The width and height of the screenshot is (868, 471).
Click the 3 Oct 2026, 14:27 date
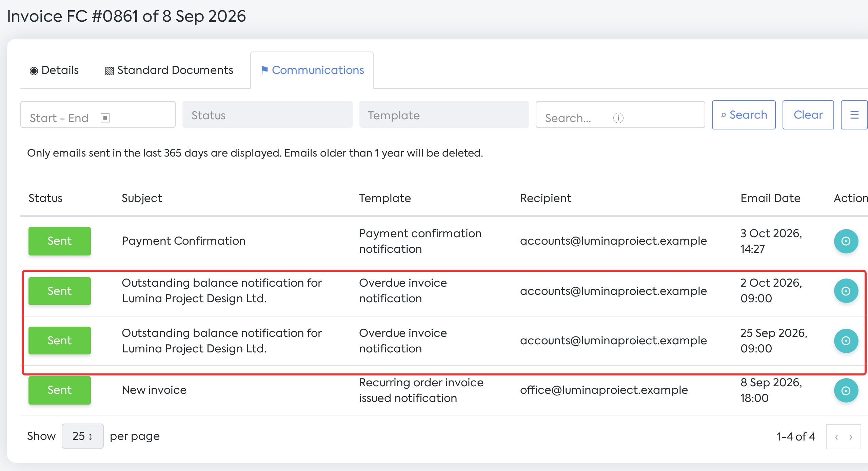771,241
